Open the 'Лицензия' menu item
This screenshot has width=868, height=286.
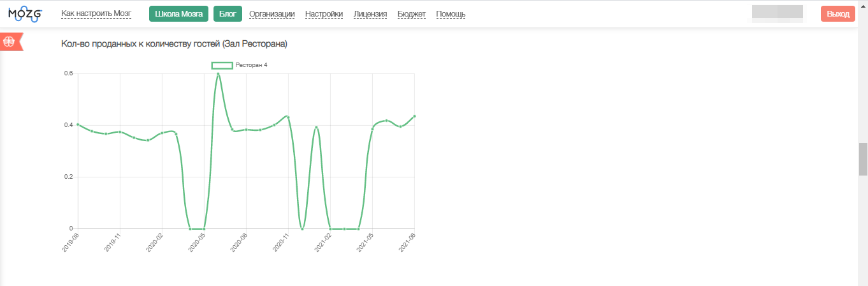tap(370, 14)
